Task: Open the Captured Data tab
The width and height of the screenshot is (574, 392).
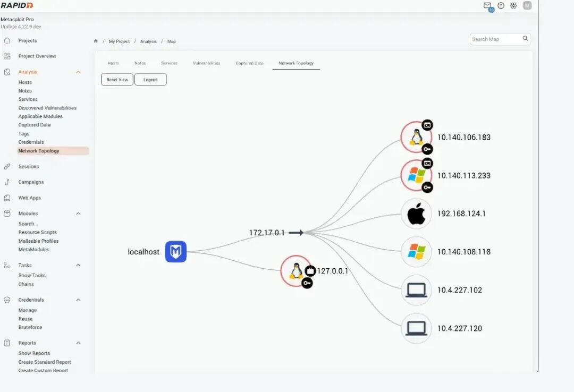Action: (x=249, y=63)
